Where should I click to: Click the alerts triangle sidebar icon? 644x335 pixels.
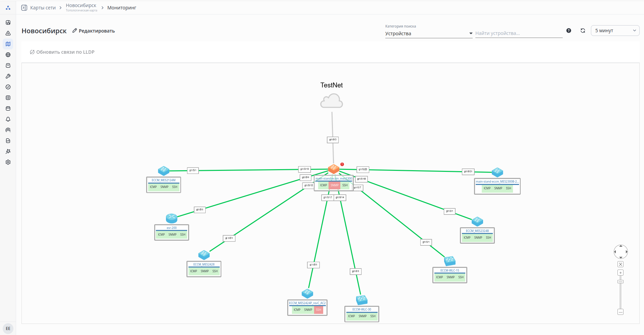8,33
